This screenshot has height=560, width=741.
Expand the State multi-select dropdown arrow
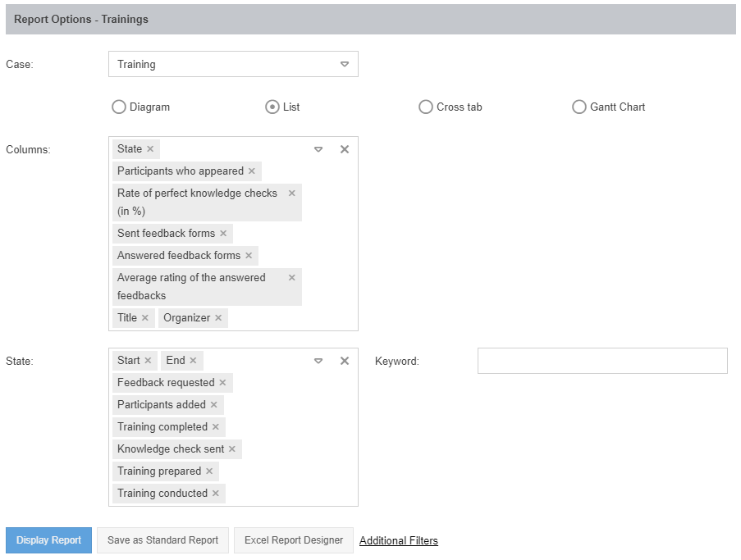[x=318, y=361]
